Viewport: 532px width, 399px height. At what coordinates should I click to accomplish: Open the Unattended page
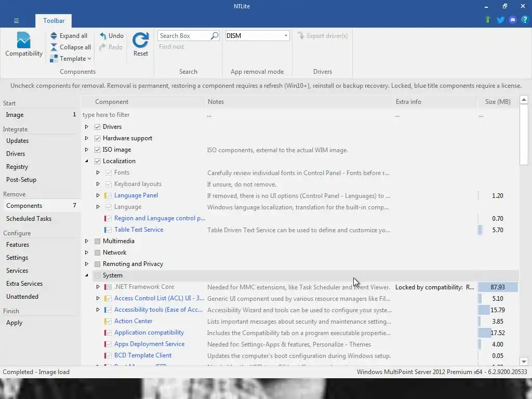(x=40, y=297)
